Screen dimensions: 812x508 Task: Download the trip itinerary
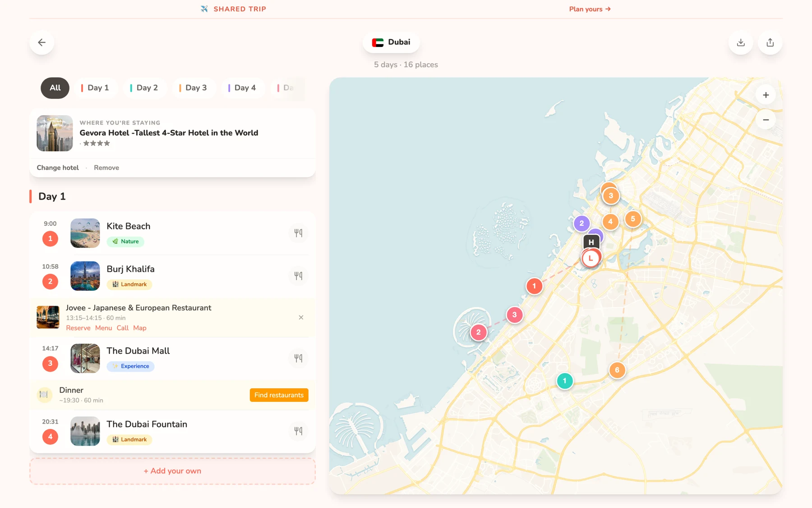pyautogui.click(x=741, y=42)
